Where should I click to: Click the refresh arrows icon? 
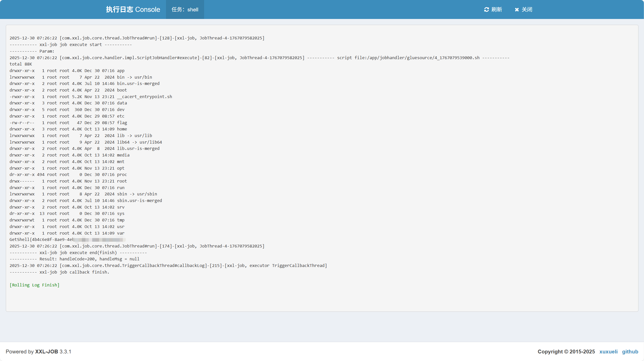(486, 10)
